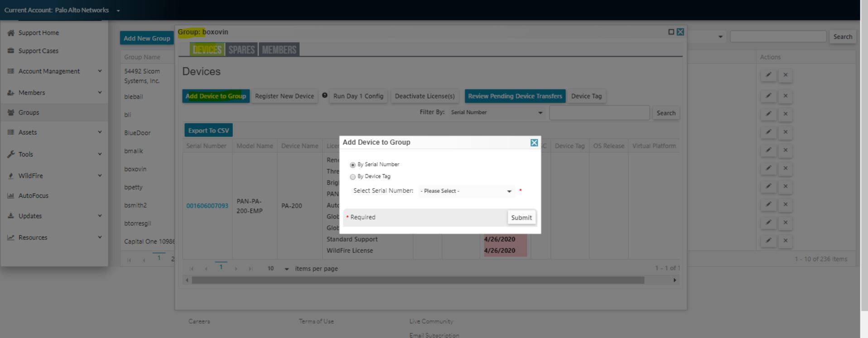Click the Resources chart icon
This screenshot has height=338, width=868.
coord(11,237)
